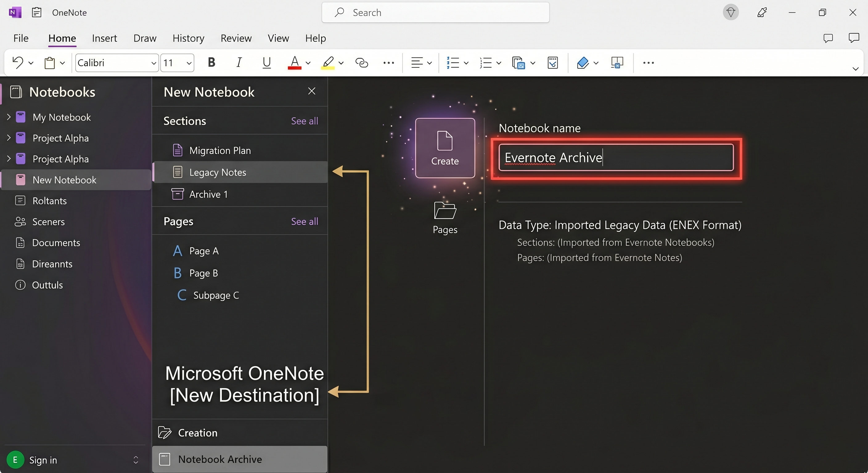868x473 pixels.
Task: Click the premium diamond icon in title bar
Action: pos(731,12)
